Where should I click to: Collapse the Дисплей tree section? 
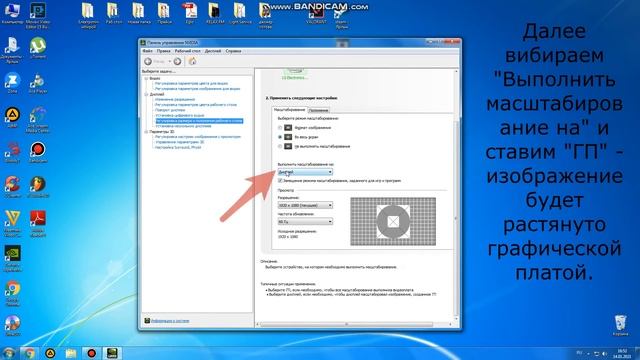[146, 94]
